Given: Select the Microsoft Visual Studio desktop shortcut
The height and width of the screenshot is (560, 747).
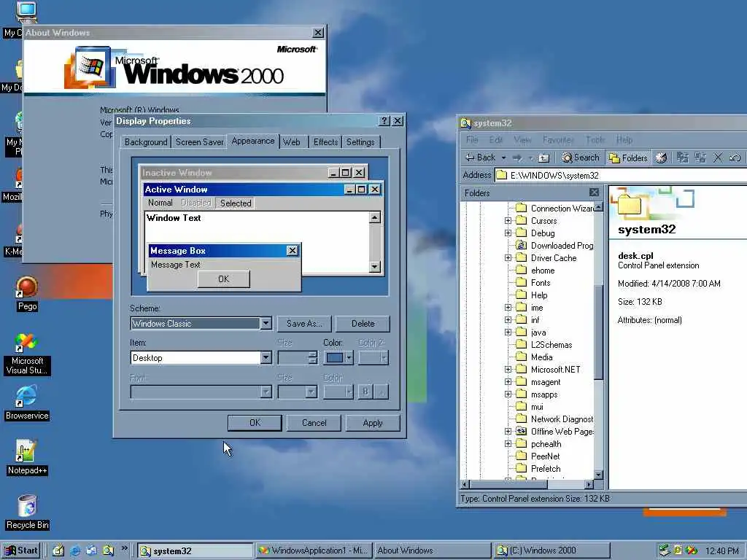Looking at the screenshot, I should [x=27, y=354].
